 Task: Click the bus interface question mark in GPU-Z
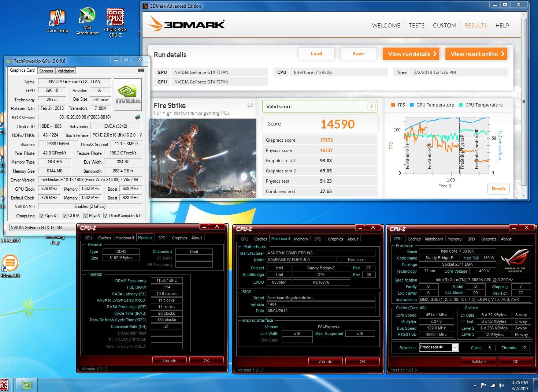(141, 135)
